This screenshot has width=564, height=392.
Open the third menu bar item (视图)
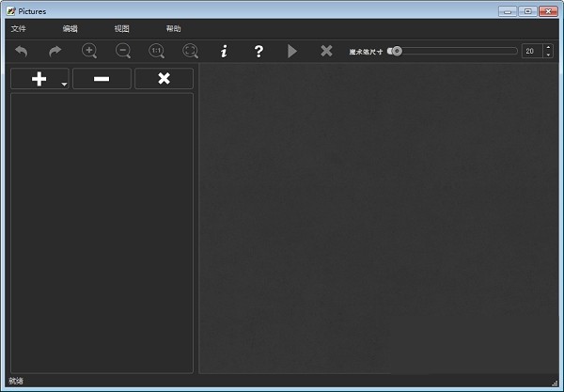pyautogui.click(x=122, y=29)
